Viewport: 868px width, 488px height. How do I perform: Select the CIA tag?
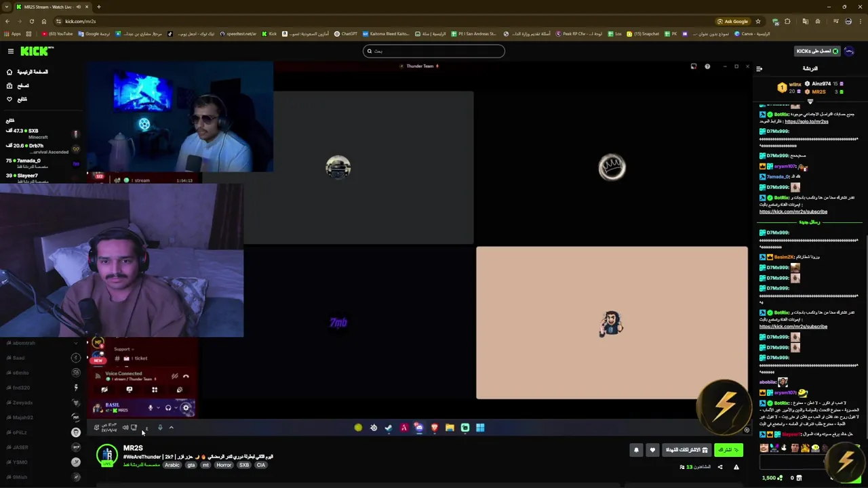pos(260,465)
